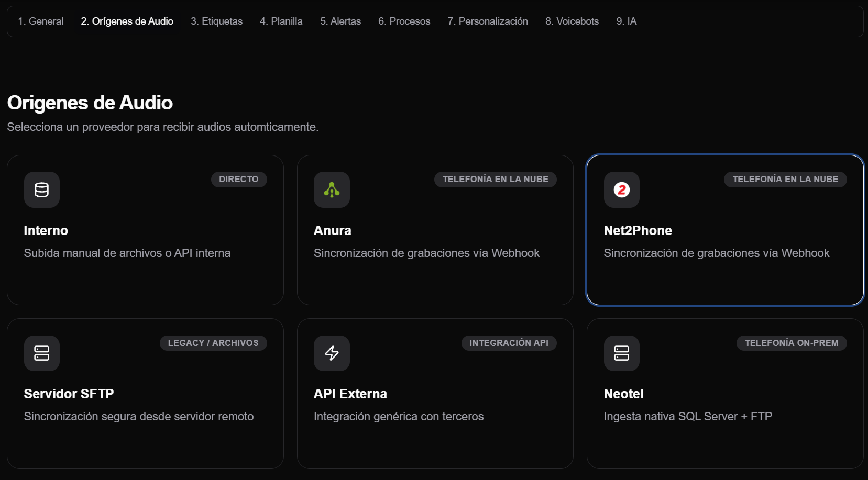Click the TELEFONÍA ON-PREM badge

click(x=792, y=343)
